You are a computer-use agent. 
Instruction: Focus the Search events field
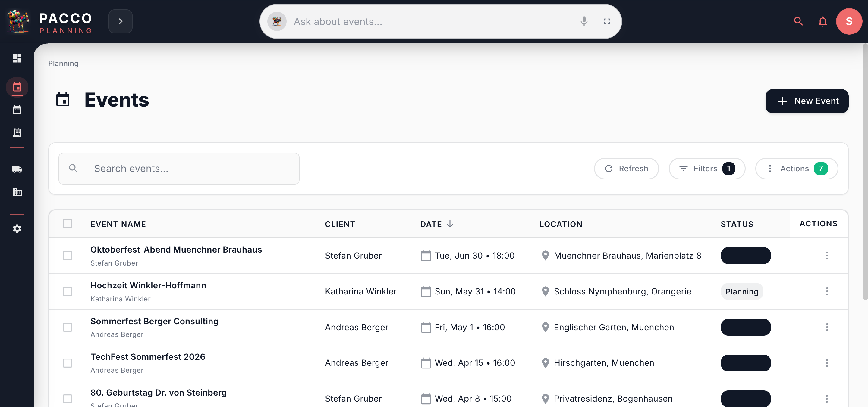click(x=179, y=168)
